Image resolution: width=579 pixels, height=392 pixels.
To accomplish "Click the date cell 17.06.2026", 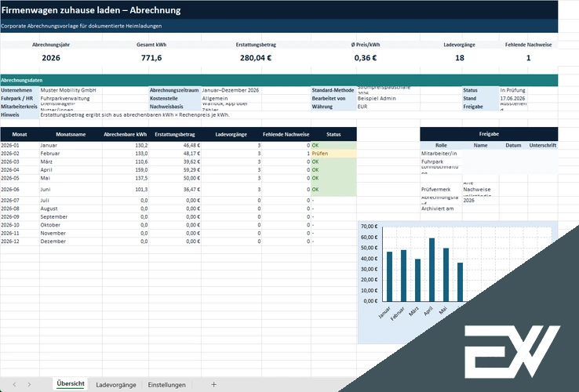I will 513,98.
